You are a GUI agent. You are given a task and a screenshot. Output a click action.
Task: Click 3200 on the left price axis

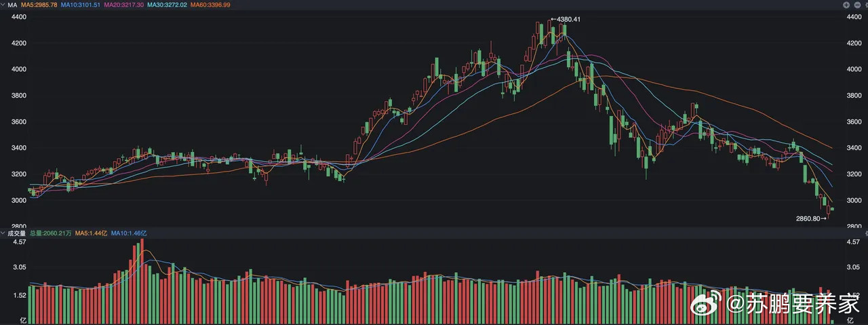coord(20,174)
